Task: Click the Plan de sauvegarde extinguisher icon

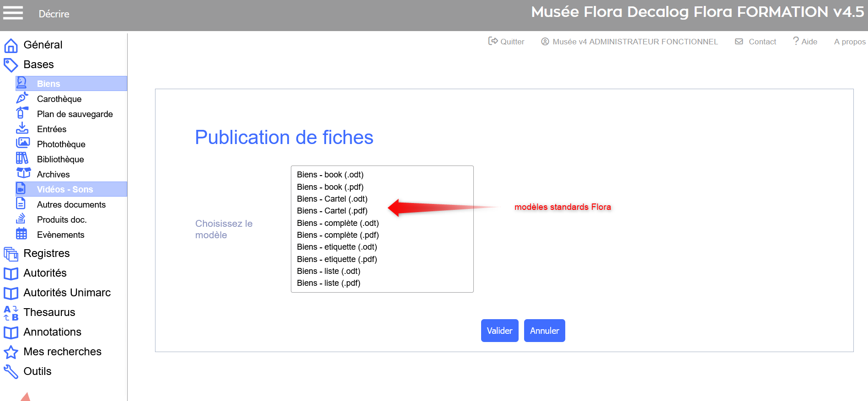Action: click(x=22, y=113)
